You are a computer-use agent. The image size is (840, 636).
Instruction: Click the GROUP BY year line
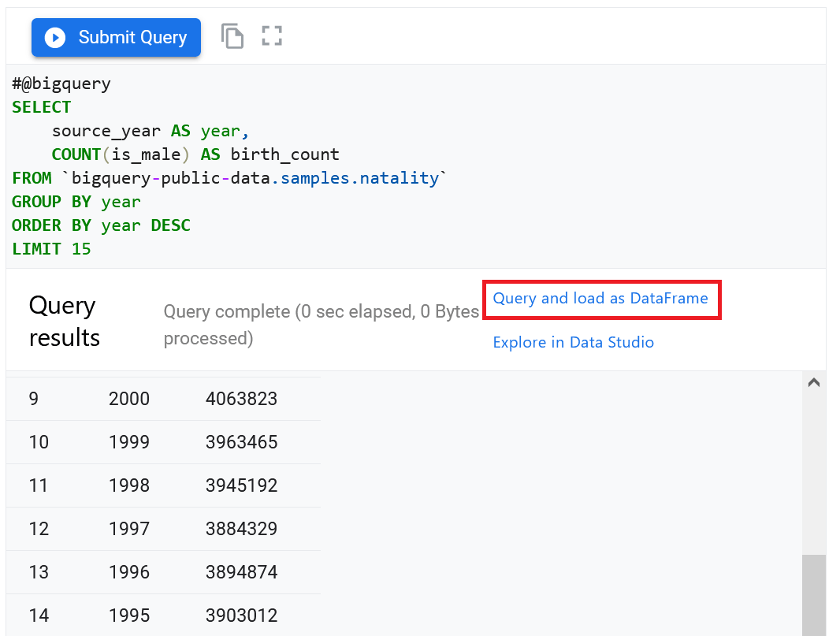click(76, 202)
